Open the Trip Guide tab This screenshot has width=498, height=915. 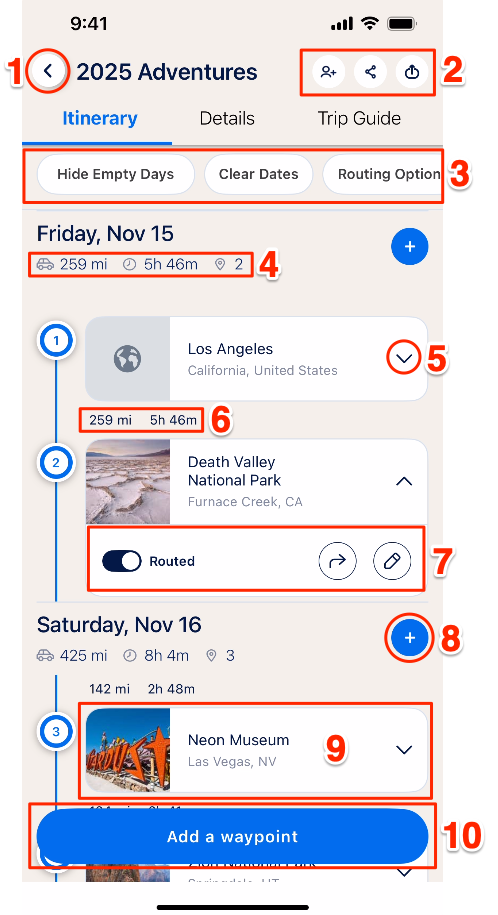pyautogui.click(x=359, y=118)
